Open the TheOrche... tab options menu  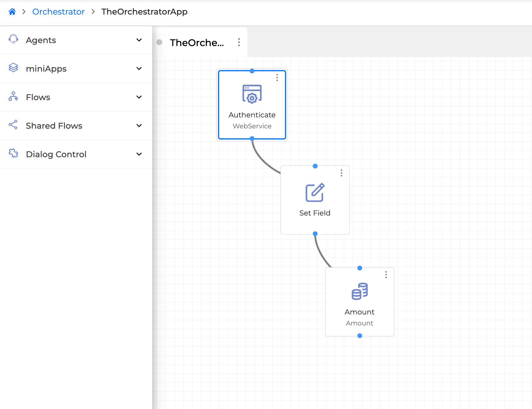pyautogui.click(x=239, y=42)
